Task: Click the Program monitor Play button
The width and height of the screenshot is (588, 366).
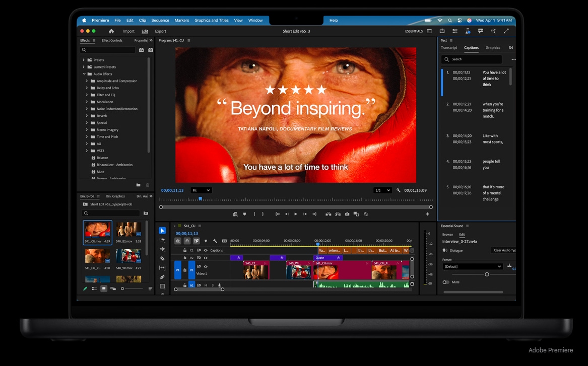Action: 295,214
